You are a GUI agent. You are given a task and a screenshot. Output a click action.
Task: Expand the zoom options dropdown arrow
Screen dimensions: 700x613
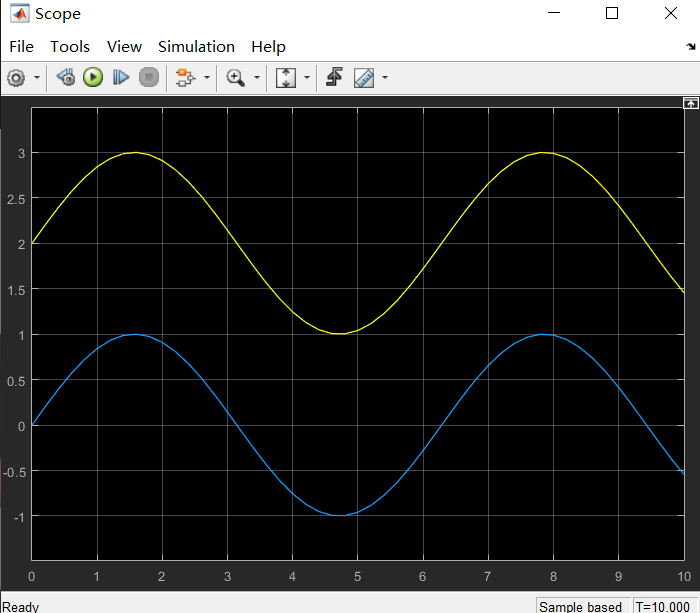click(x=257, y=78)
